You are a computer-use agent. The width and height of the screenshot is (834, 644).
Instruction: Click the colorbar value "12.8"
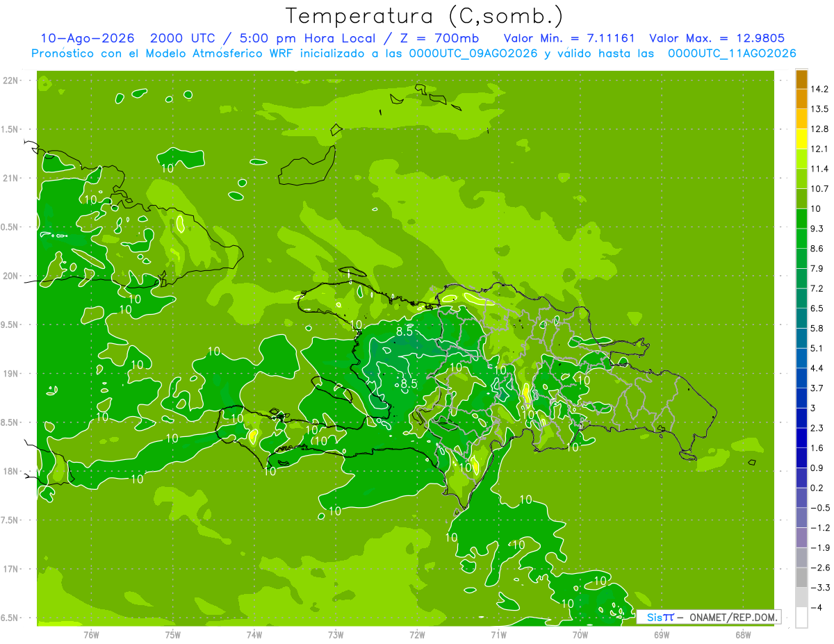pyautogui.click(x=819, y=129)
